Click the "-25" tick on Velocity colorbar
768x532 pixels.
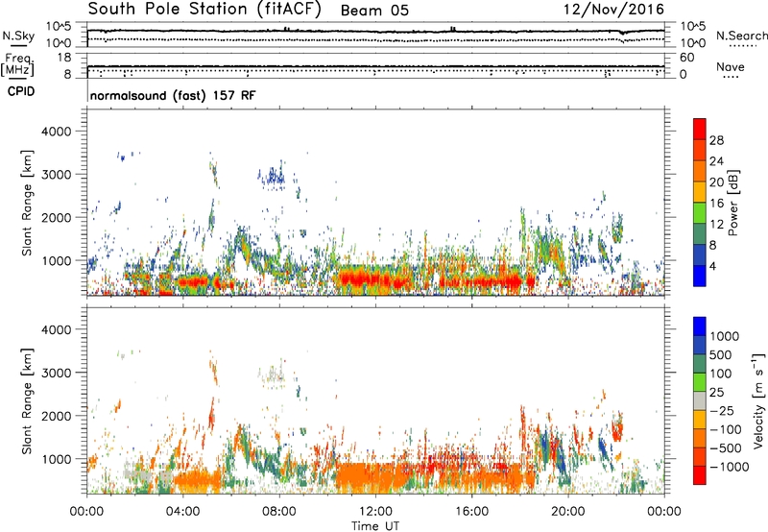725,411
